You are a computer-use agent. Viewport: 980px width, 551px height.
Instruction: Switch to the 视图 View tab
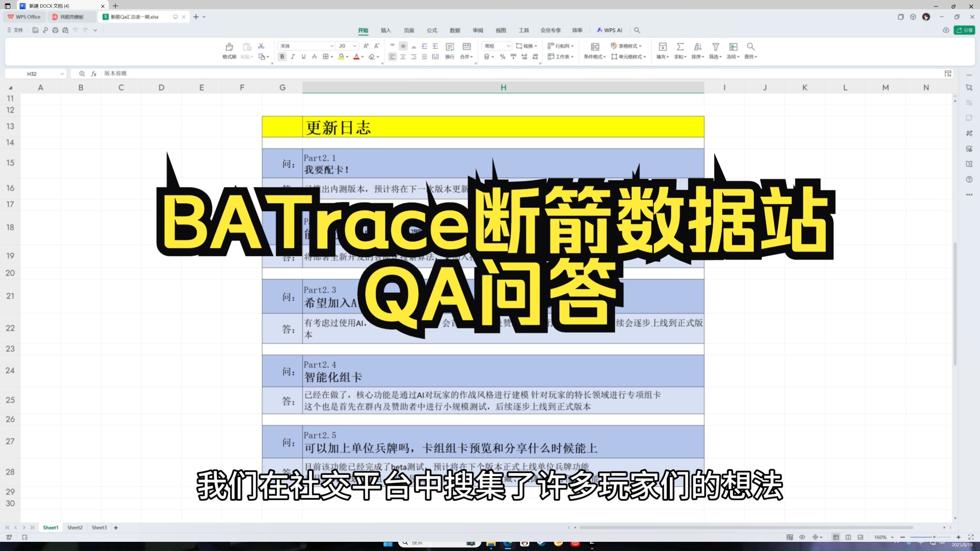click(x=501, y=30)
